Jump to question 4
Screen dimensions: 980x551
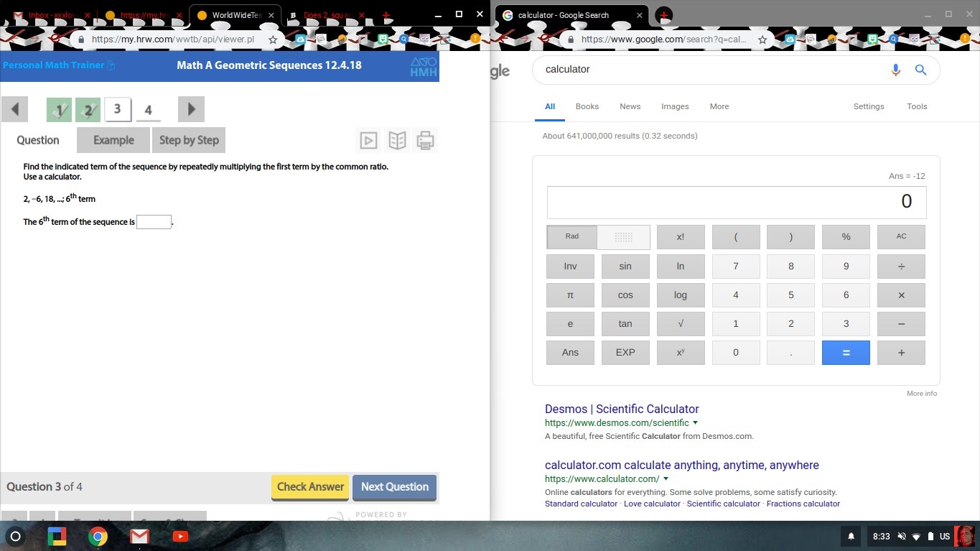click(x=148, y=110)
